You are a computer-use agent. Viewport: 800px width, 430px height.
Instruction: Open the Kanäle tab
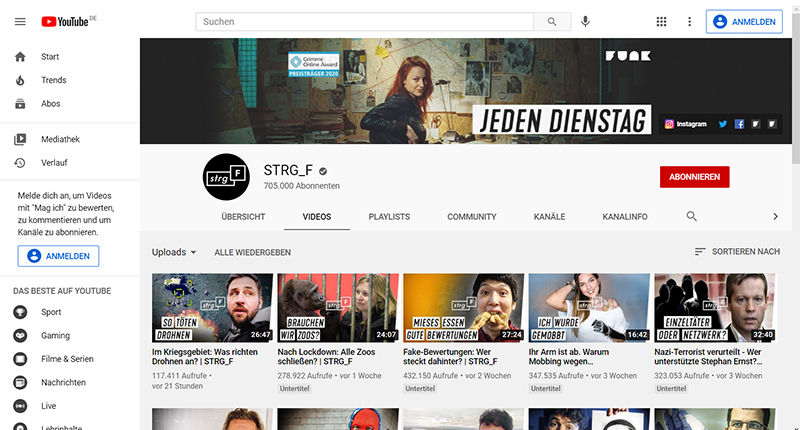click(x=549, y=217)
